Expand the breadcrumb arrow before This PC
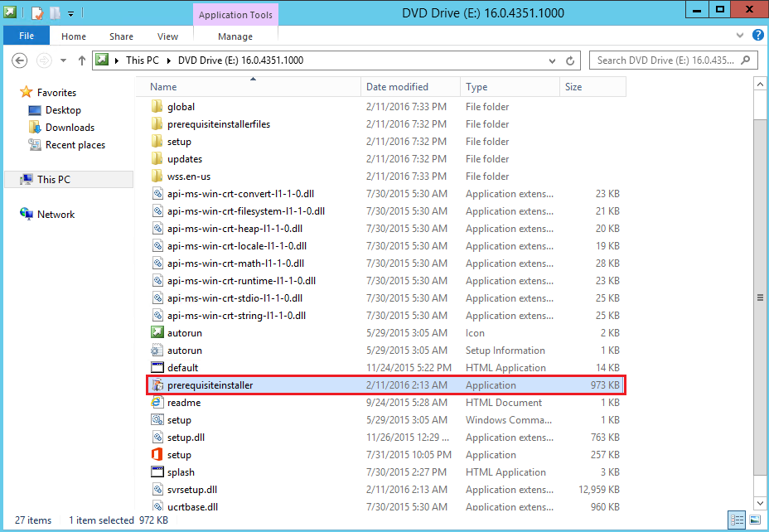This screenshot has height=532, width=769. tap(117, 60)
